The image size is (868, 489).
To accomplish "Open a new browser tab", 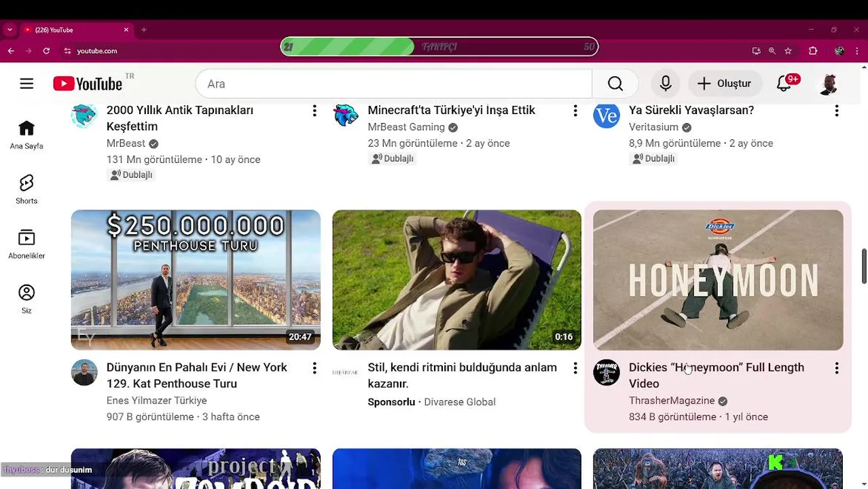I will 143,30.
